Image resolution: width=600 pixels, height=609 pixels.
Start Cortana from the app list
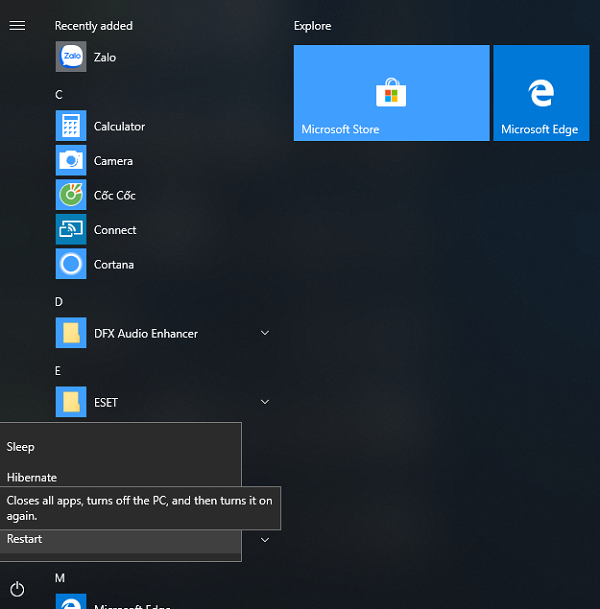coord(71,265)
